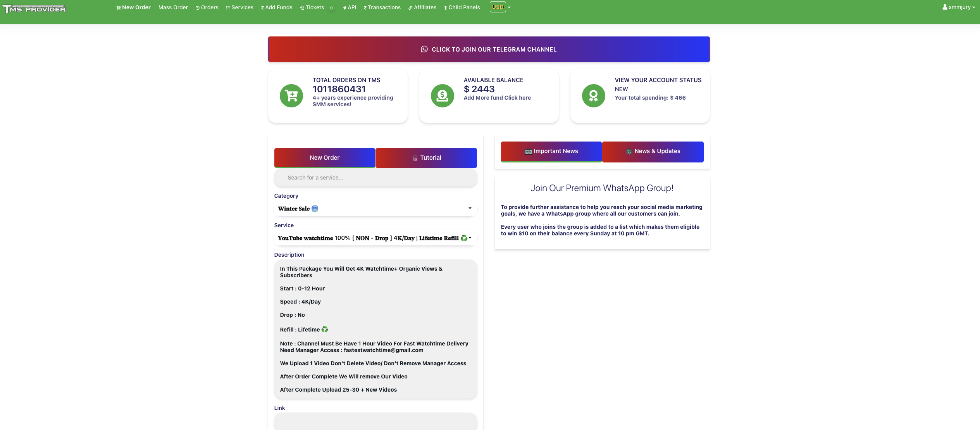Click Add More fund Click here link
980x430 pixels.
pos(497,98)
